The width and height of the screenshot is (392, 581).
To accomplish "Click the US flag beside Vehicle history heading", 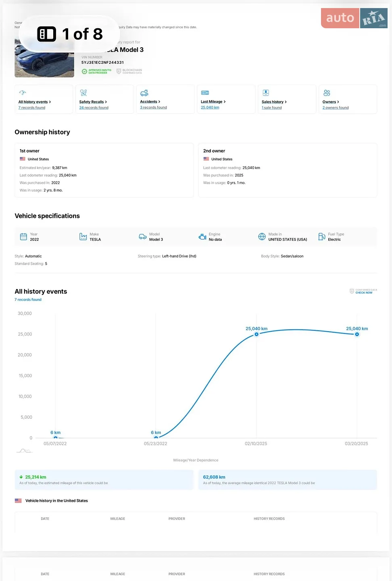I will 18,501.
